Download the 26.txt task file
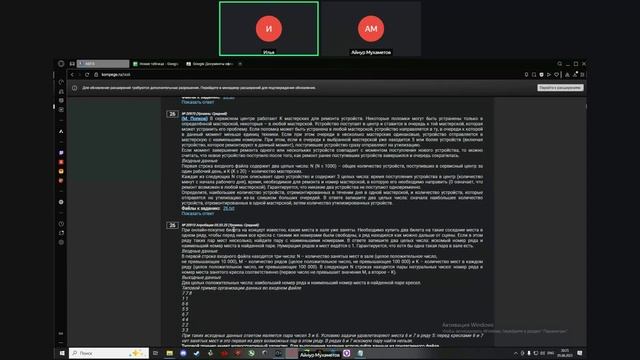Viewport: 640px width, 360px height. [229, 208]
